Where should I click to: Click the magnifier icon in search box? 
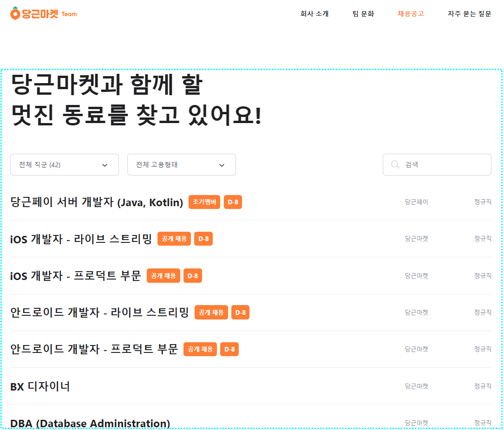coord(395,164)
